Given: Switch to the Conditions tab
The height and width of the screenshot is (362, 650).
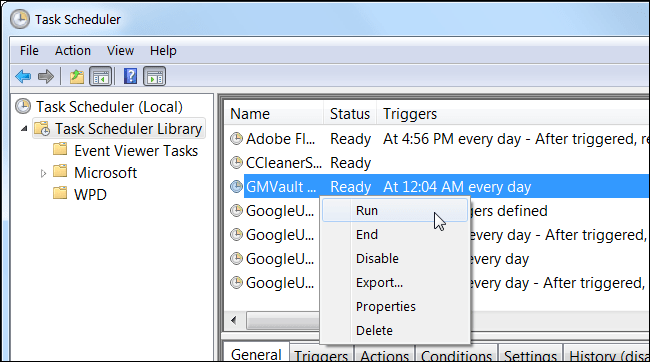Looking at the screenshot, I should click(456, 354).
